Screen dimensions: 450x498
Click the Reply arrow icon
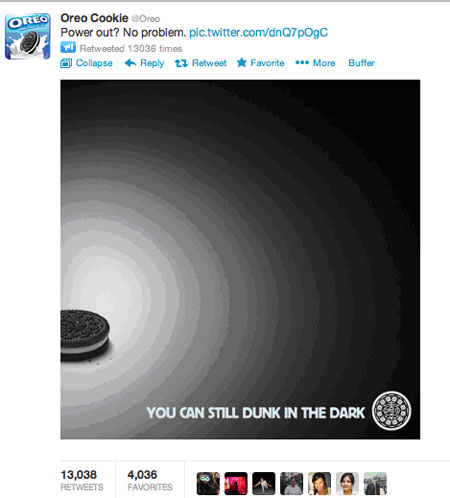coord(130,63)
